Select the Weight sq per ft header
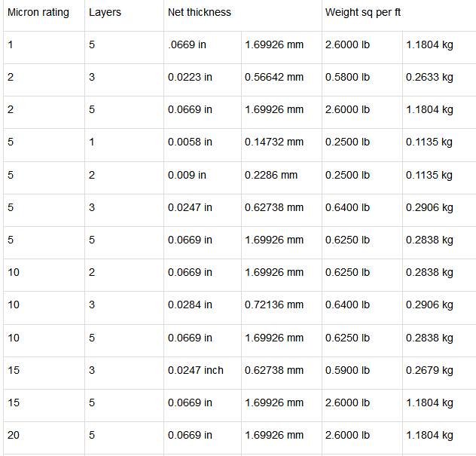This screenshot has width=476, height=456. click(x=362, y=13)
